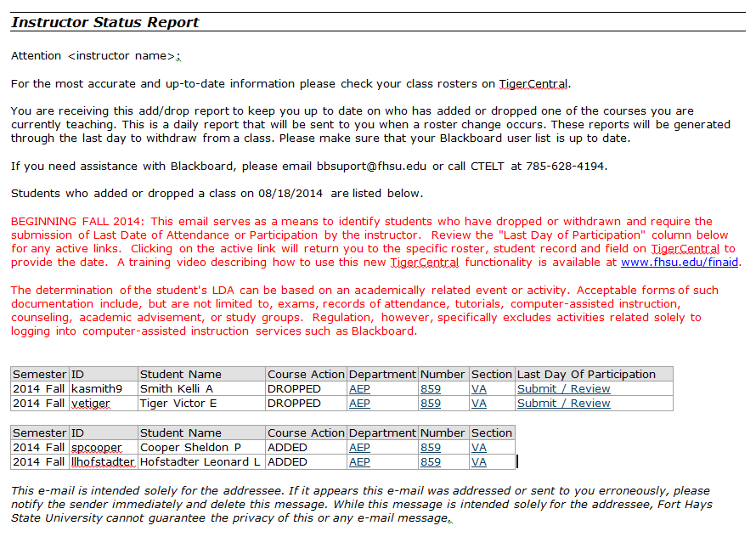Open course number 859 for Hofstadter Leonard L
The width and height of the screenshot is (756, 537).
click(431, 462)
